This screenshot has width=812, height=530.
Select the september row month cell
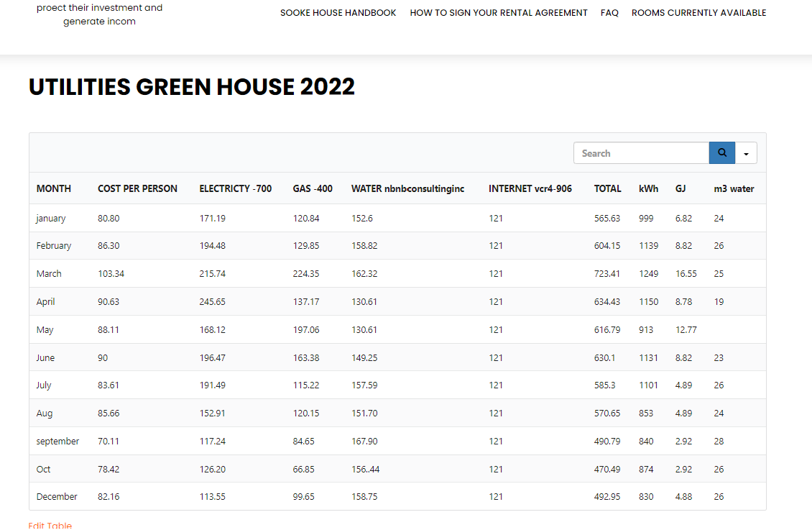(57, 441)
